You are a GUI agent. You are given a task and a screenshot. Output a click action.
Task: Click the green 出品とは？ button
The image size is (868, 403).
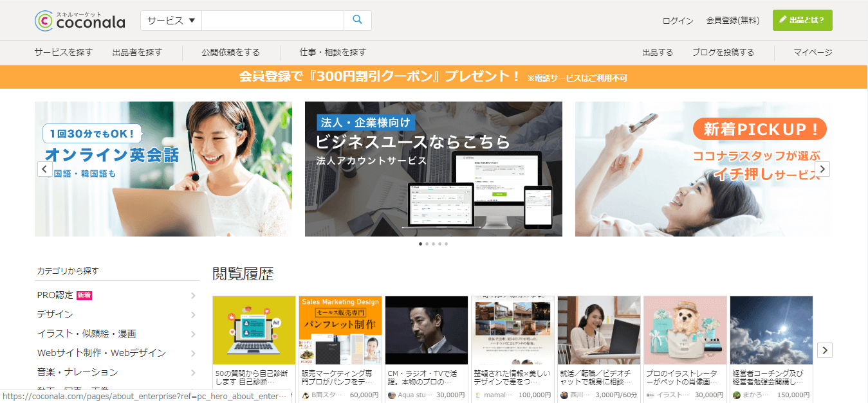pyautogui.click(x=802, y=21)
